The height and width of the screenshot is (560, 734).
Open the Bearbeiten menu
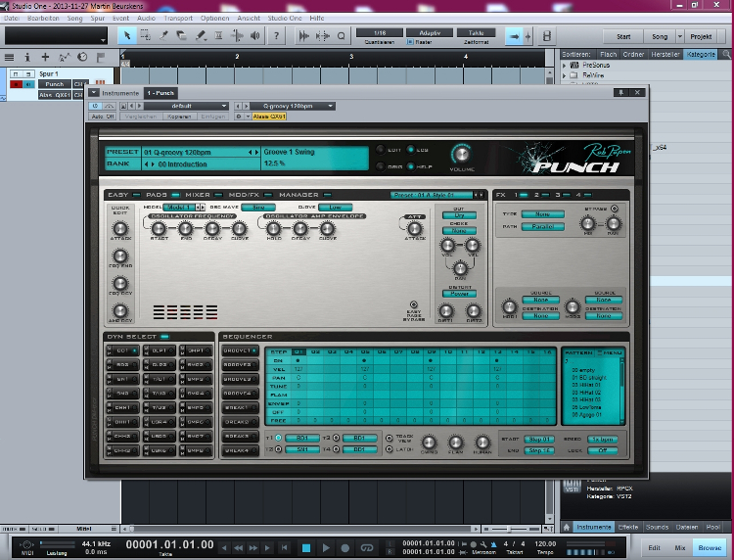click(43, 19)
